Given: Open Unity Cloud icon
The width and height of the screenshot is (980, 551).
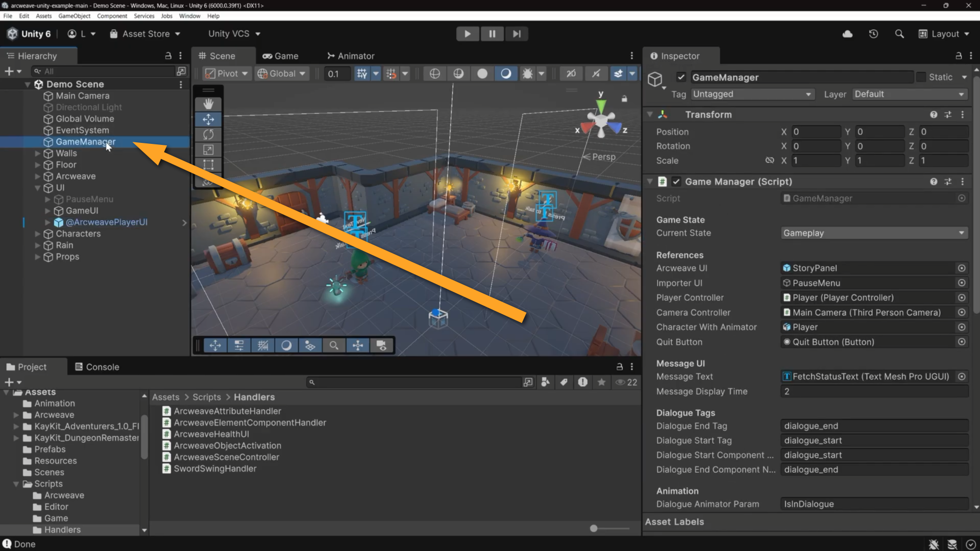Looking at the screenshot, I should click(x=847, y=34).
